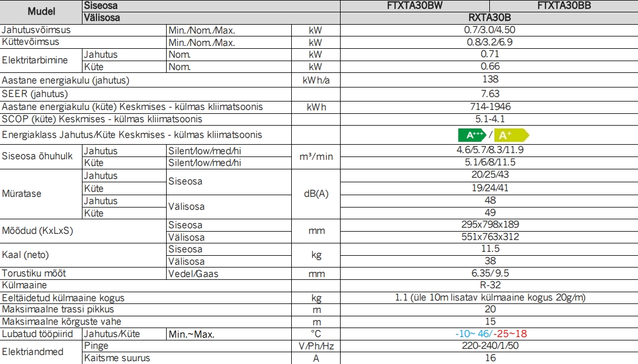The image size is (638, 364).
Task: Select the Energiaklass Jahutus/Küte row label
Action: pos(132,135)
